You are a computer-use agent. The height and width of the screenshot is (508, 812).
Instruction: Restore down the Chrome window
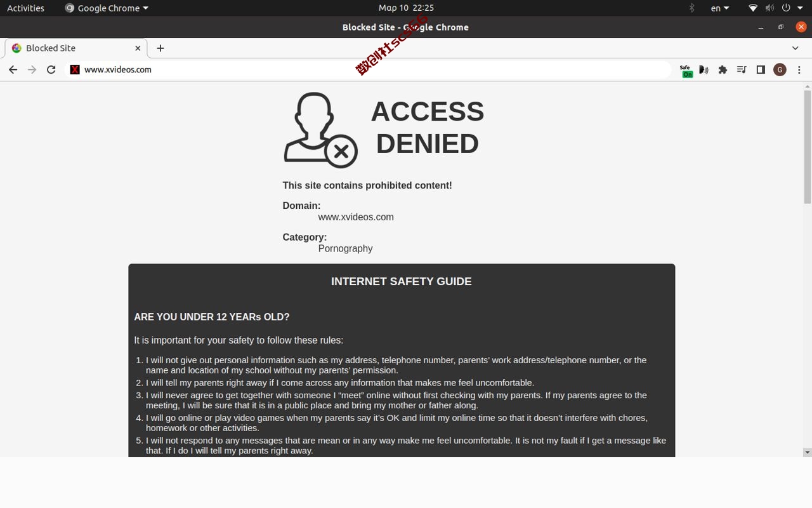(781, 27)
